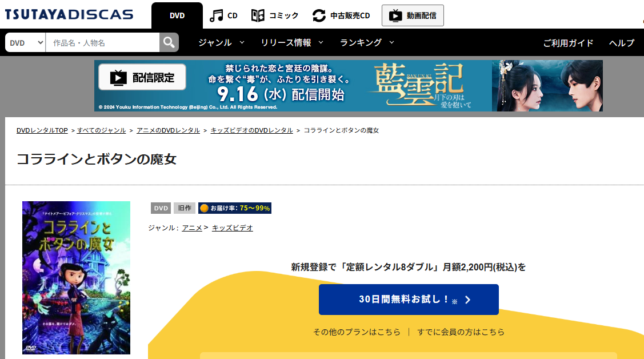Click すでに会員の方はこちら link

pyautogui.click(x=461, y=332)
